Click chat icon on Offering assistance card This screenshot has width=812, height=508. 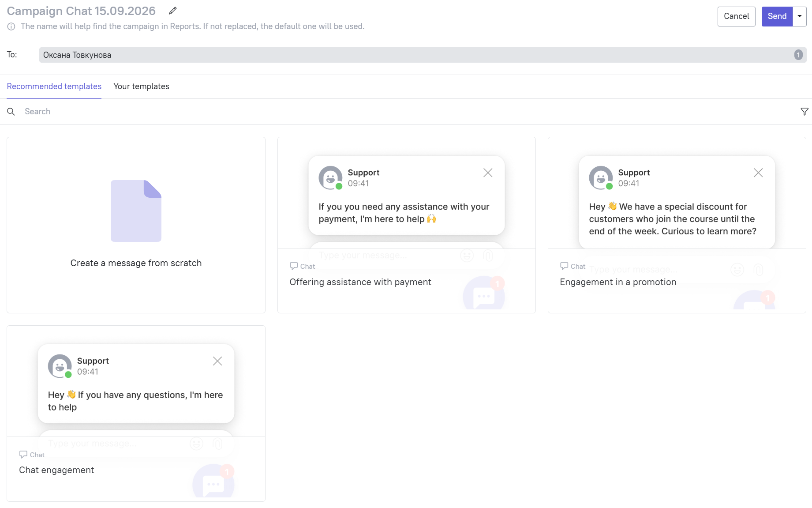click(x=294, y=266)
